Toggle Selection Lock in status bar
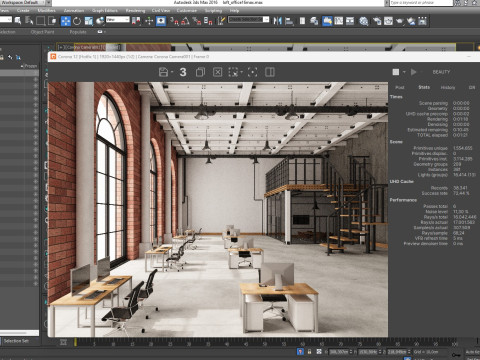Screen dimensions: 480x360 [310, 352]
